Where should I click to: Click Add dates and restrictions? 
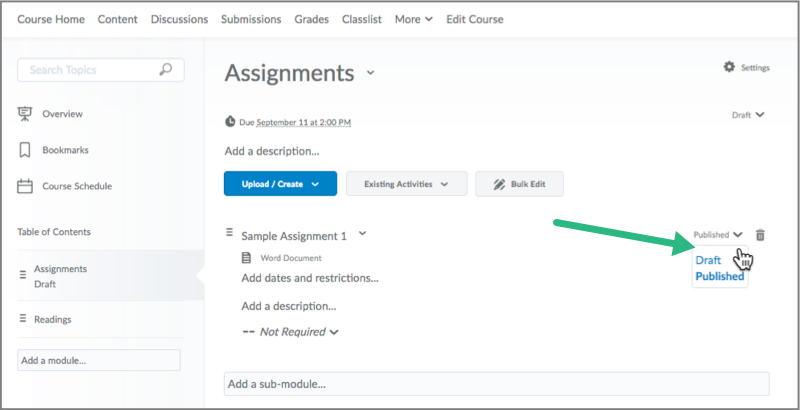pos(310,278)
